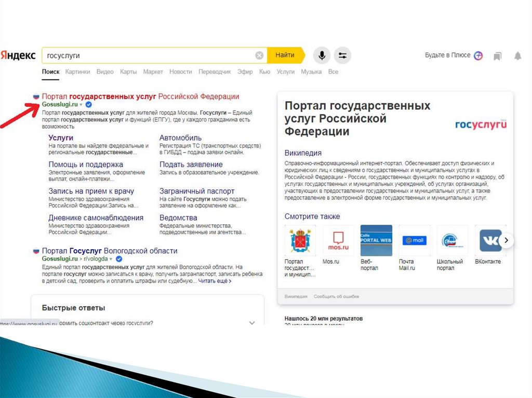Click the r/vologda URL path
The width and height of the screenshot is (532, 398).
96,258
